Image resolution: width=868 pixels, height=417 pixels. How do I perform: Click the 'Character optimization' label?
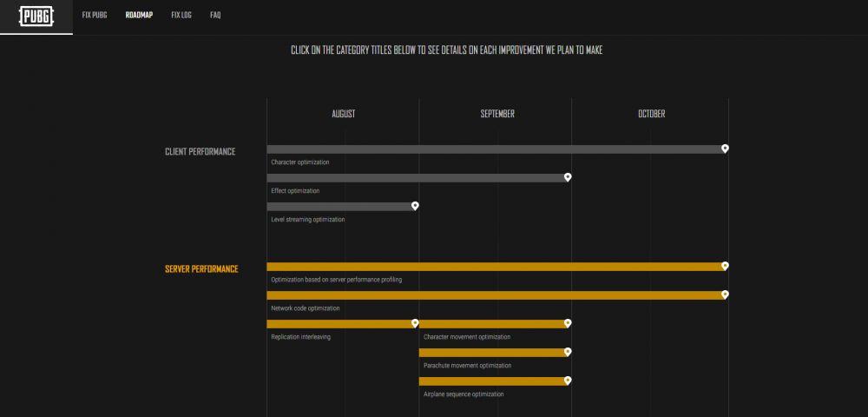[300, 162]
